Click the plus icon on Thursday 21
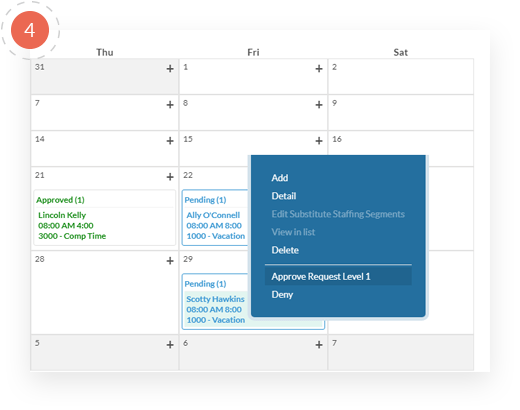The width and height of the screenshot is (520, 410). click(170, 177)
